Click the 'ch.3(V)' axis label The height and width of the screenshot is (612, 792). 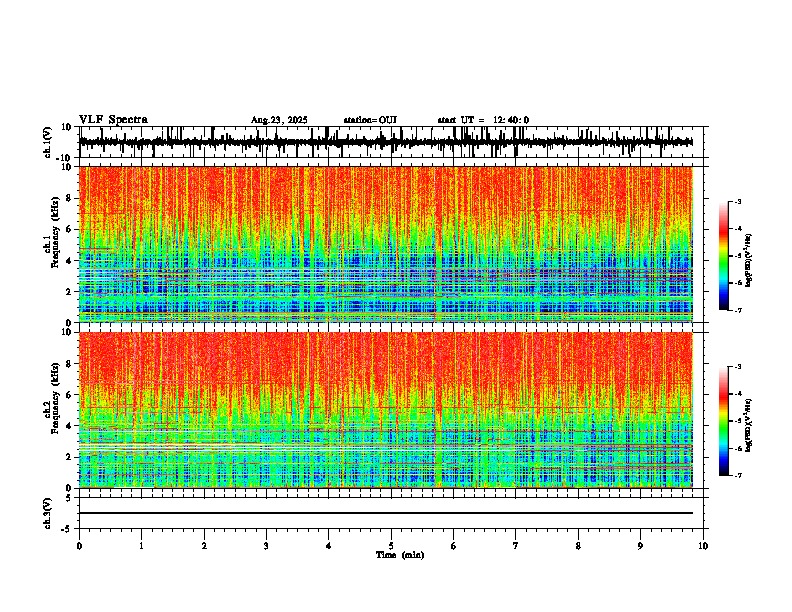(49, 513)
